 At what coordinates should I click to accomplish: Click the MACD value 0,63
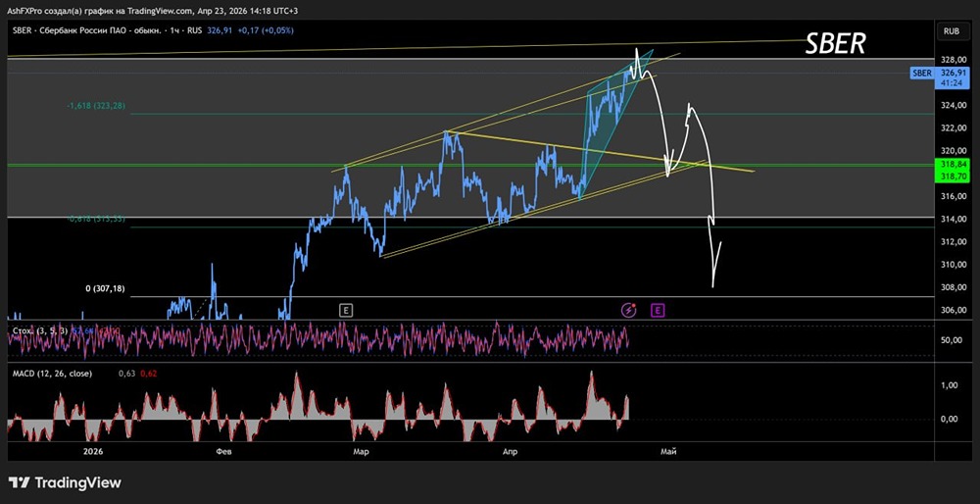click(126, 374)
